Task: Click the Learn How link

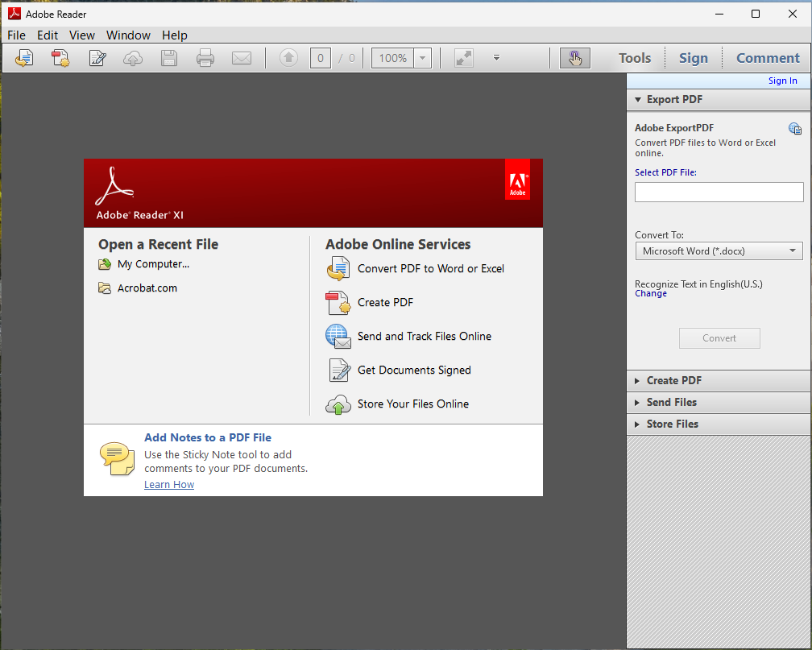Action: pyautogui.click(x=169, y=485)
